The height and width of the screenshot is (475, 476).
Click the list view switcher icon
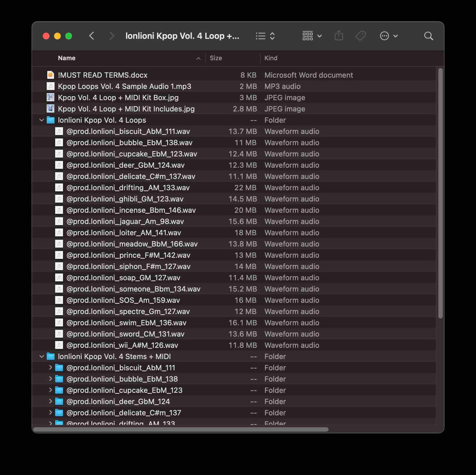click(265, 36)
